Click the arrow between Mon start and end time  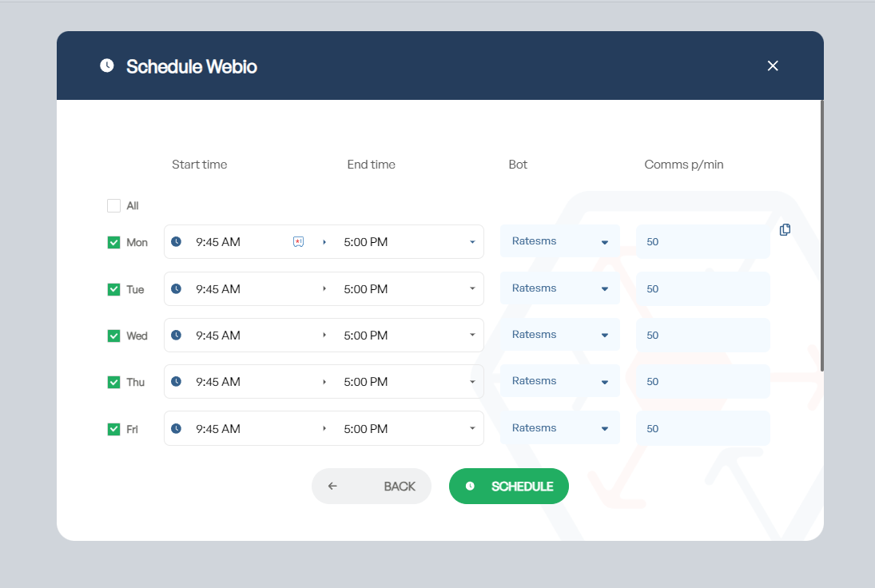(324, 242)
